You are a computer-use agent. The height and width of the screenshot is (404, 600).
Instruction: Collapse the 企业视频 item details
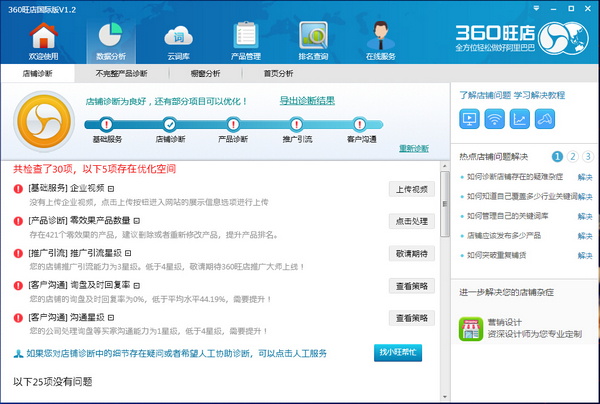tap(112, 187)
